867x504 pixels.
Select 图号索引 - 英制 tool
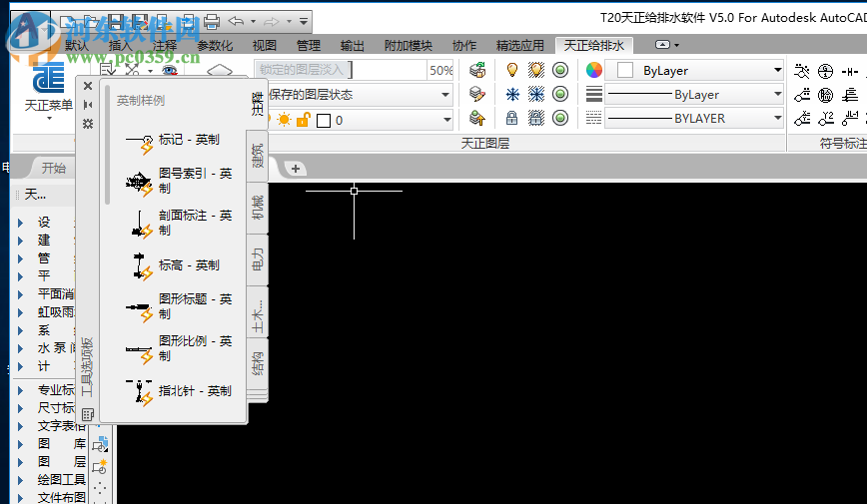tap(179, 182)
